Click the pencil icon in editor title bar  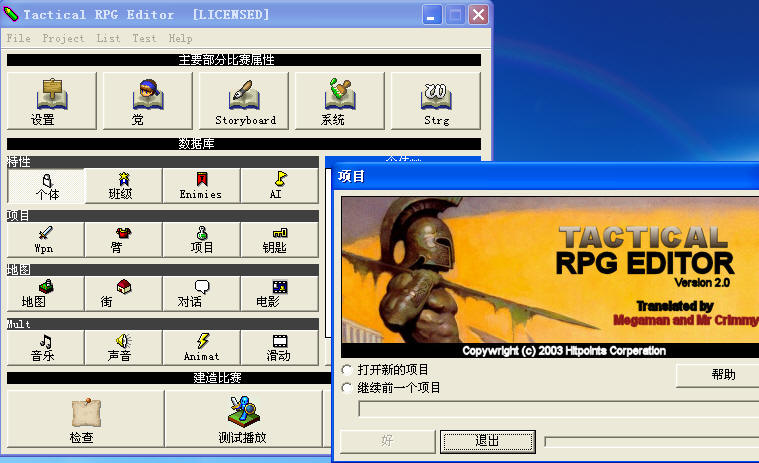pos(11,14)
